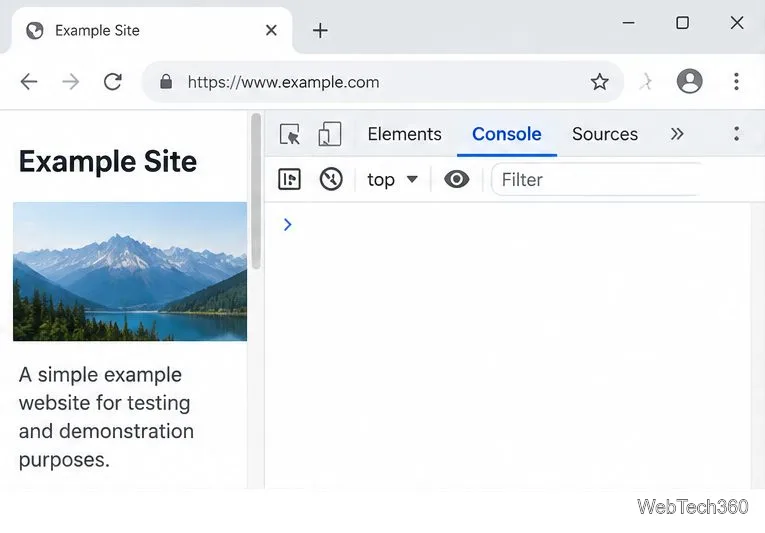
Task: Select the inspect element picker icon
Action: [x=290, y=134]
